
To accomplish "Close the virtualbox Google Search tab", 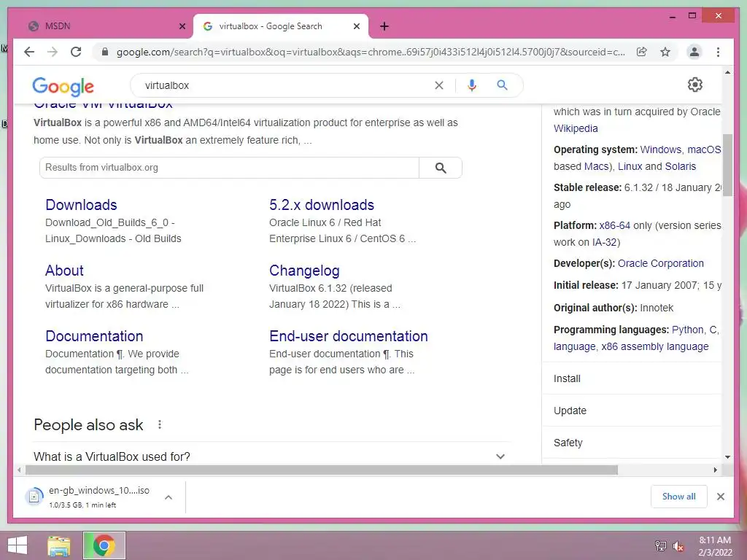I will [356, 26].
